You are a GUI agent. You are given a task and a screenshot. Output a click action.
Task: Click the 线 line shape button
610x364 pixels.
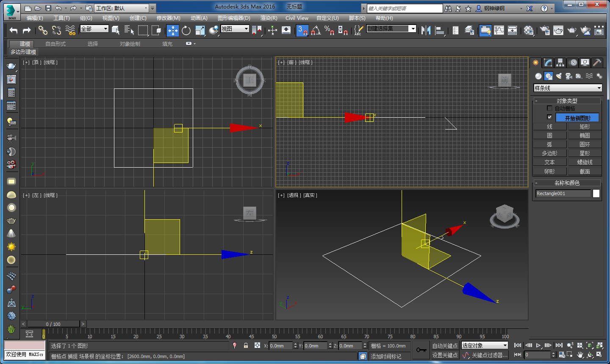549,127
